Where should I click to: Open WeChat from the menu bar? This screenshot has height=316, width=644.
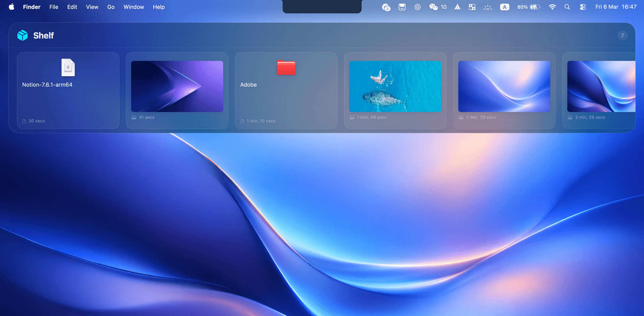click(x=433, y=7)
